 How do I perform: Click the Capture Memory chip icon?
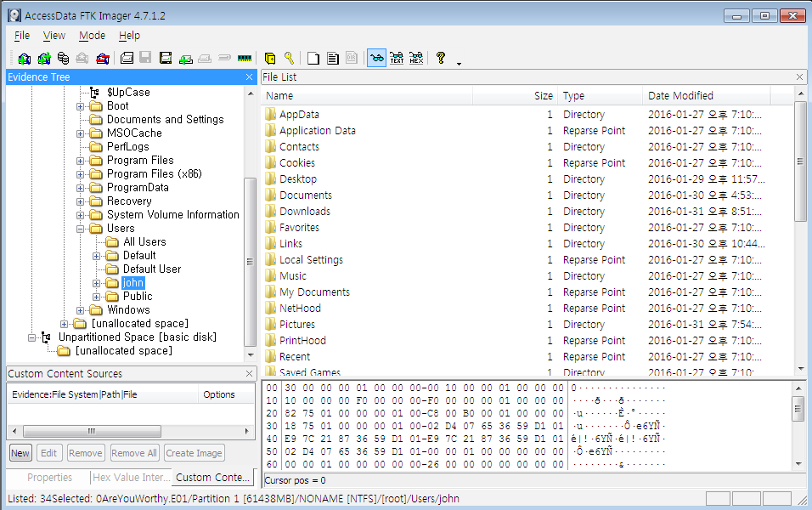(x=245, y=58)
